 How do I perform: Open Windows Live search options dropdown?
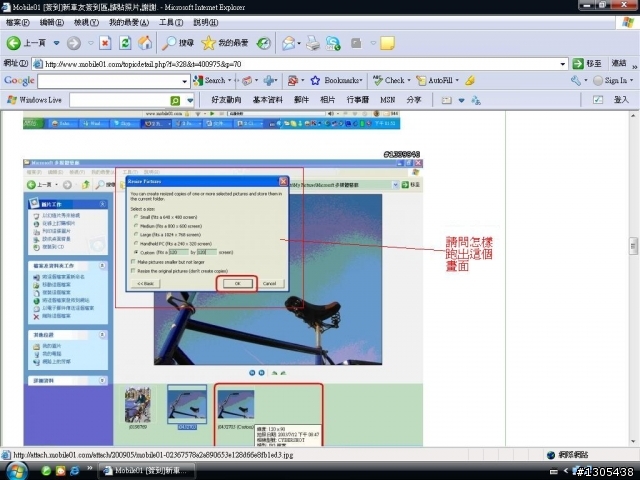190,100
